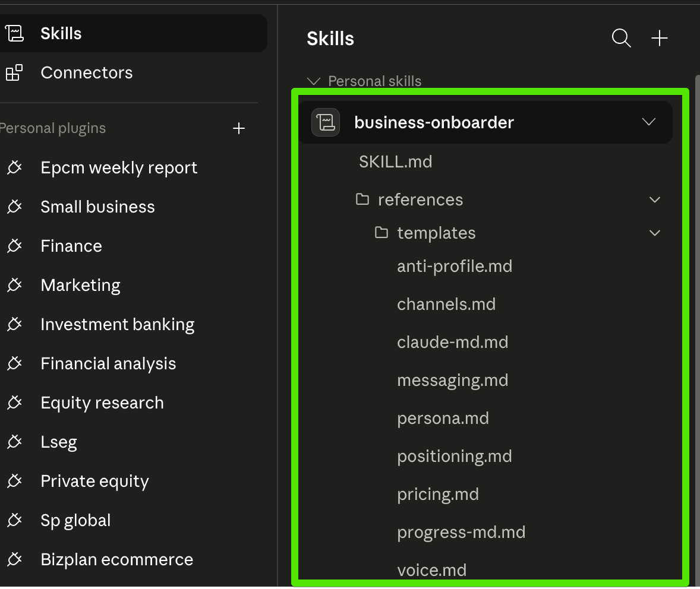Open persona.md file
The height and width of the screenshot is (589, 700).
(443, 418)
